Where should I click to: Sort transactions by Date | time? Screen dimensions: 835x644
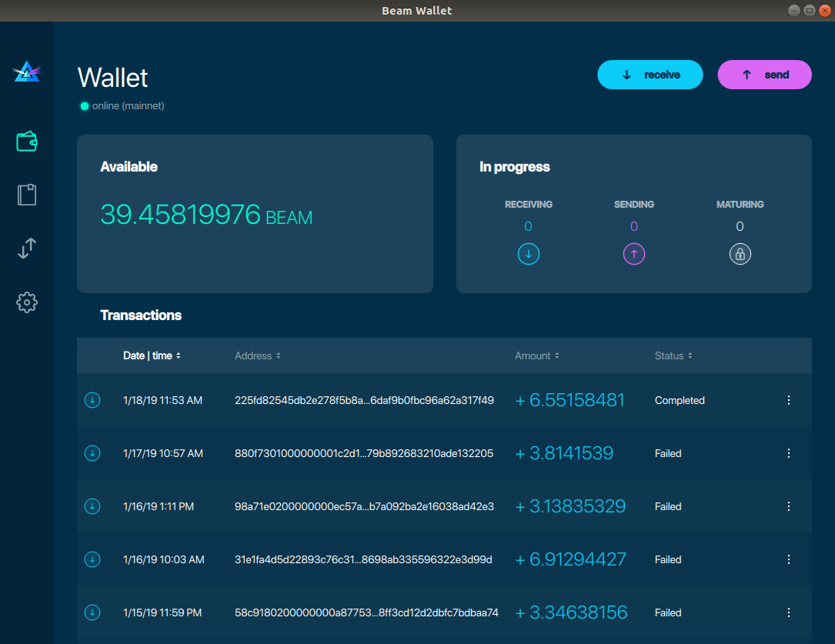point(152,355)
